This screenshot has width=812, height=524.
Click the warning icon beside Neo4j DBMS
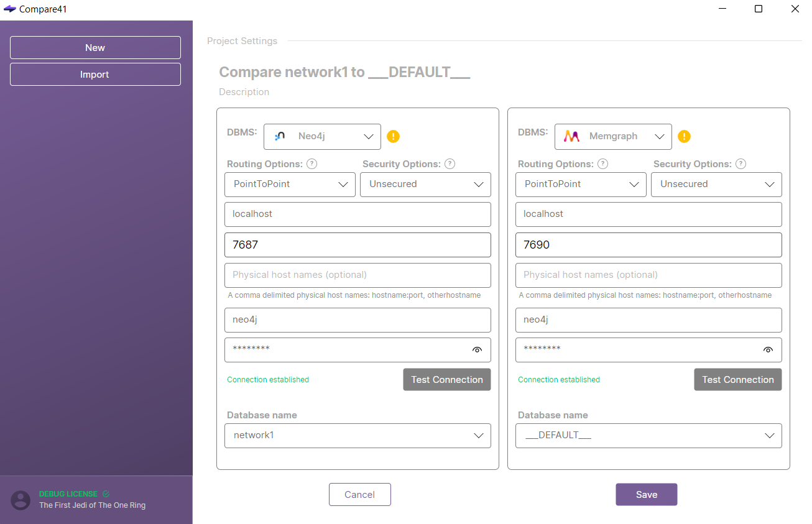click(x=393, y=136)
